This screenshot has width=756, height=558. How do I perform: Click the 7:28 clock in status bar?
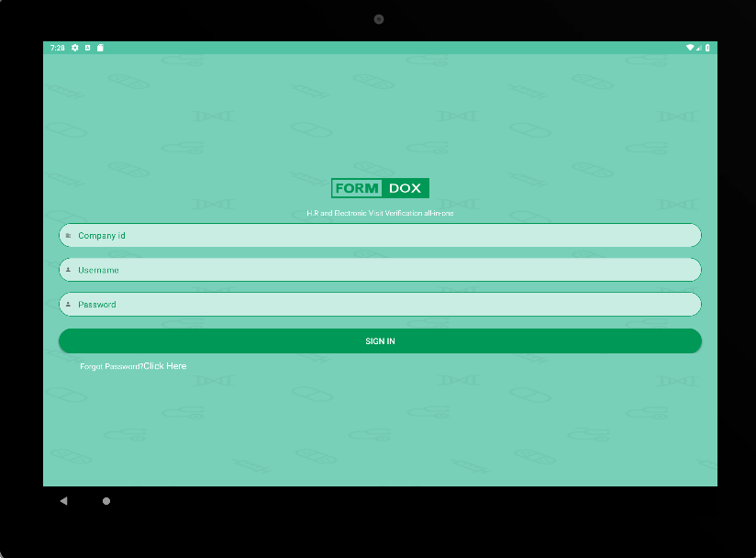(x=58, y=48)
